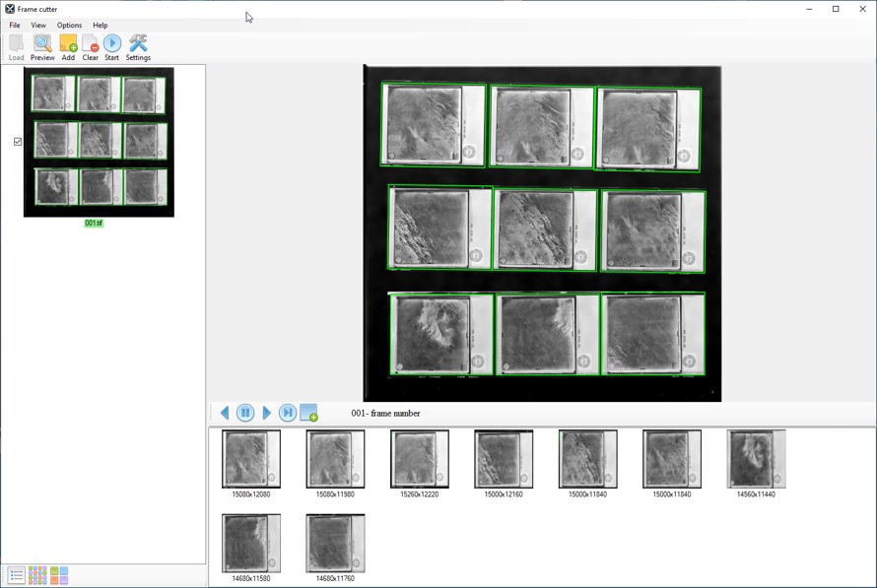877x588 pixels.
Task: Switch the file panel to small thumbnails grid
Action: coord(37,575)
